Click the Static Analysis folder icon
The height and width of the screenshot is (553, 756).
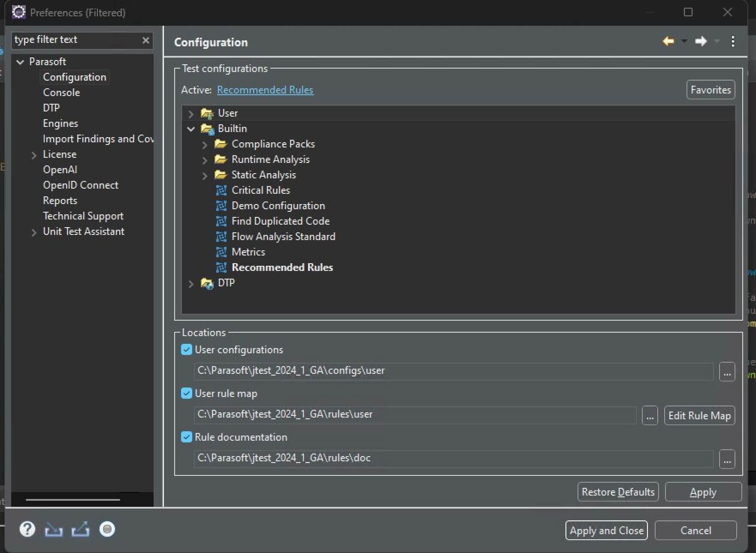221,174
